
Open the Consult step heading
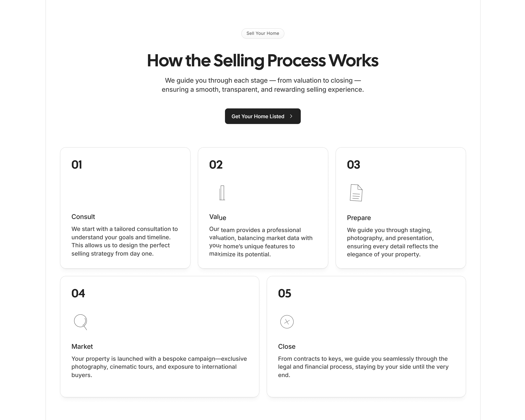click(83, 217)
